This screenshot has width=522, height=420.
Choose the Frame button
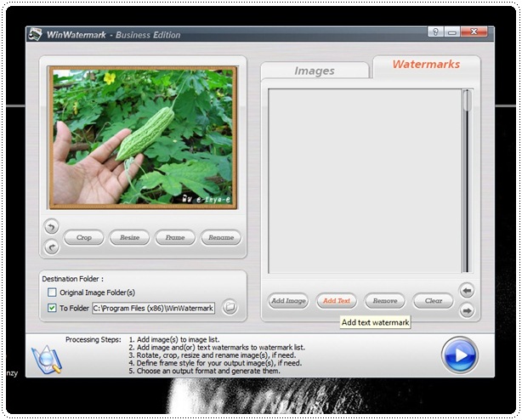(175, 237)
